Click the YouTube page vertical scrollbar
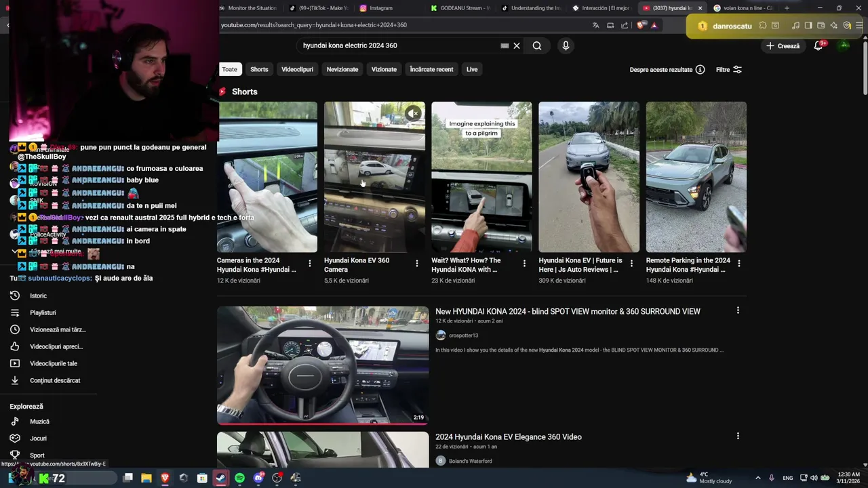Viewport: 868px width, 488px height. coord(865,66)
